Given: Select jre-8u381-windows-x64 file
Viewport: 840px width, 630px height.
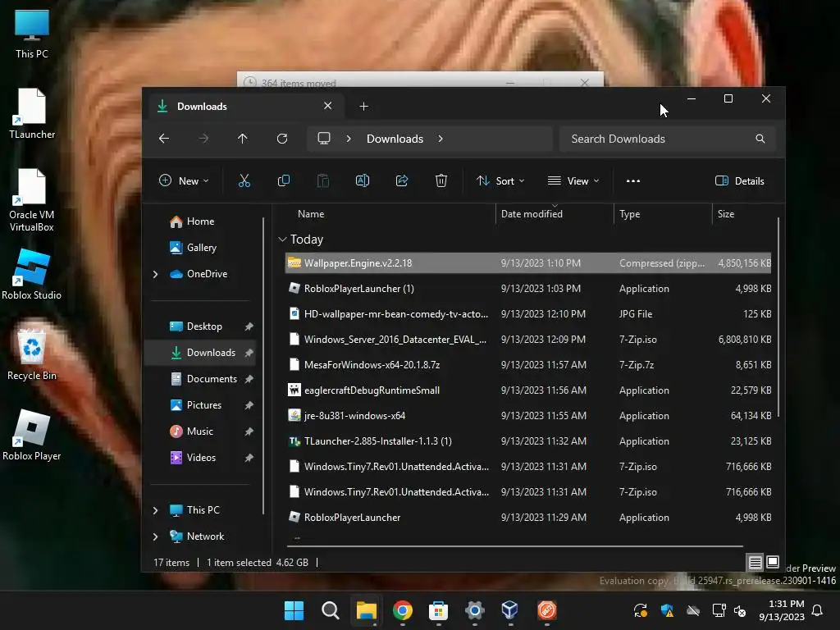Looking at the screenshot, I should click(x=528, y=416).
